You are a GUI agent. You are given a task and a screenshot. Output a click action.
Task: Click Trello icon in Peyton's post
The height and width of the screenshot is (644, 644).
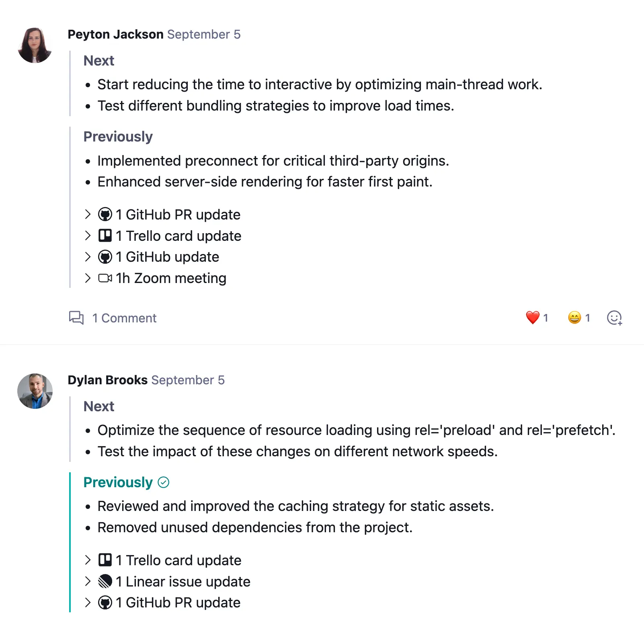pyautogui.click(x=105, y=236)
